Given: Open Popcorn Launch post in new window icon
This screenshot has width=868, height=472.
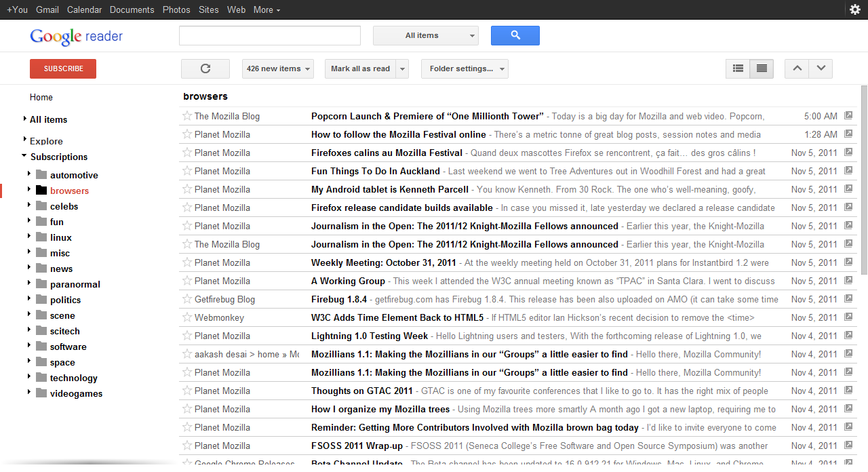Looking at the screenshot, I should [x=848, y=116].
